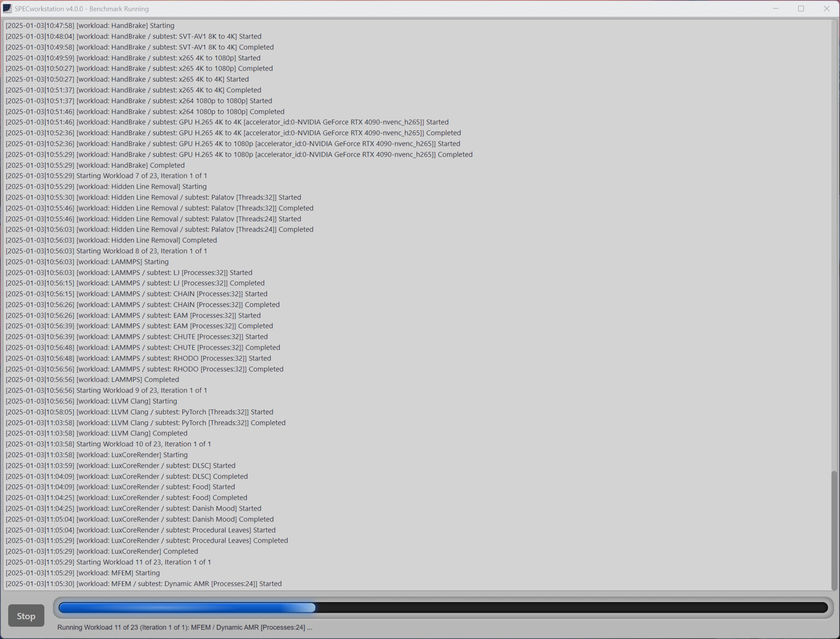
Task: Select log line 'PyTorch [Threads:32]] Started'
Action: [139, 412]
